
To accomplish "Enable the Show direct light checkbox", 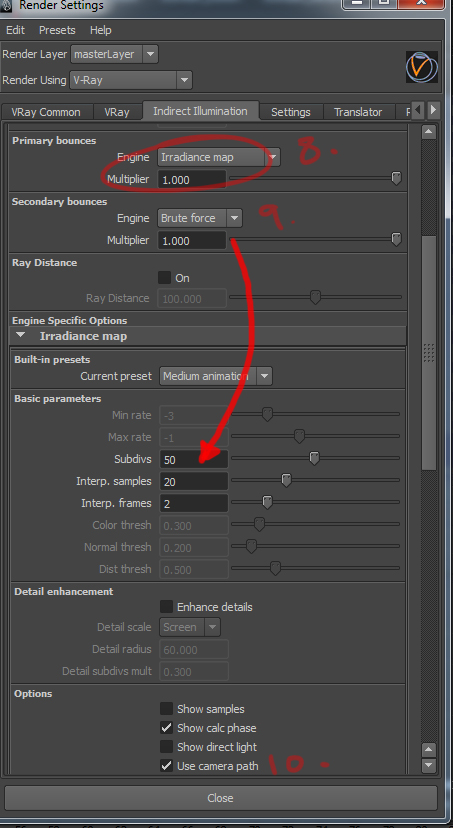I will (x=166, y=747).
